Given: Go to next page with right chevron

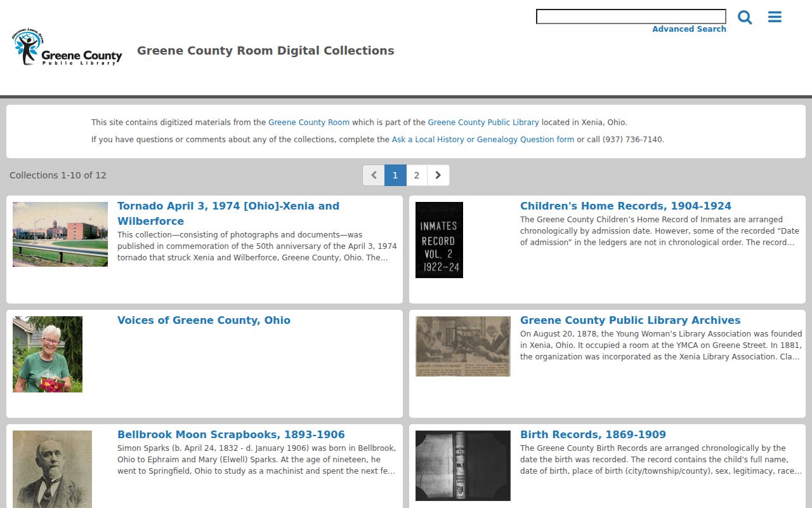Looking at the screenshot, I should [x=438, y=175].
